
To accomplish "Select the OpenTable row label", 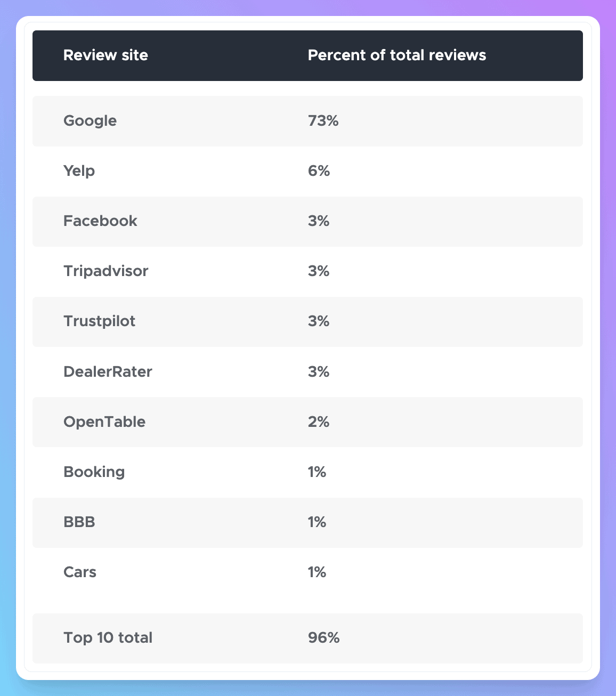I will pyautogui.click(x=104, y=422).
